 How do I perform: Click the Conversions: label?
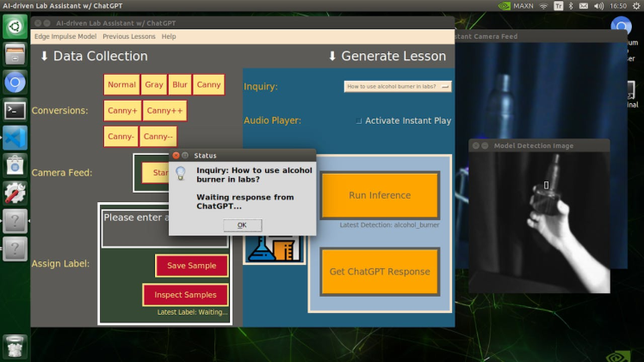coord(60,111)
